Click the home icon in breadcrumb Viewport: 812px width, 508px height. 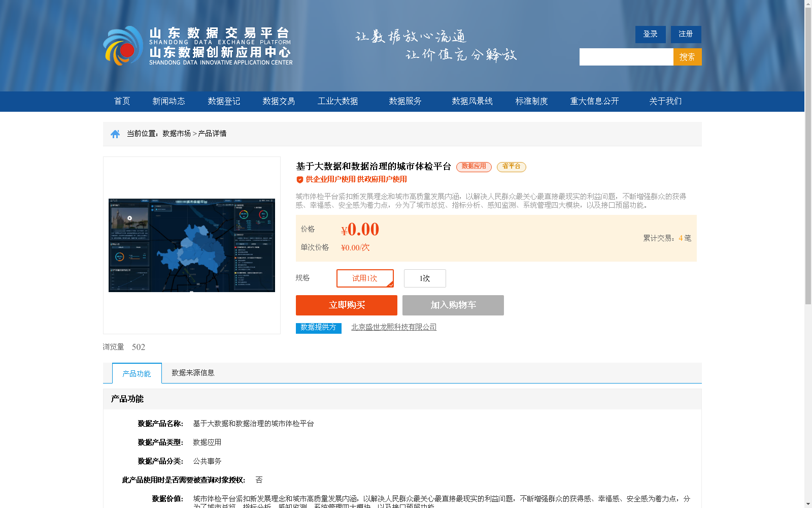coord(115,134)
